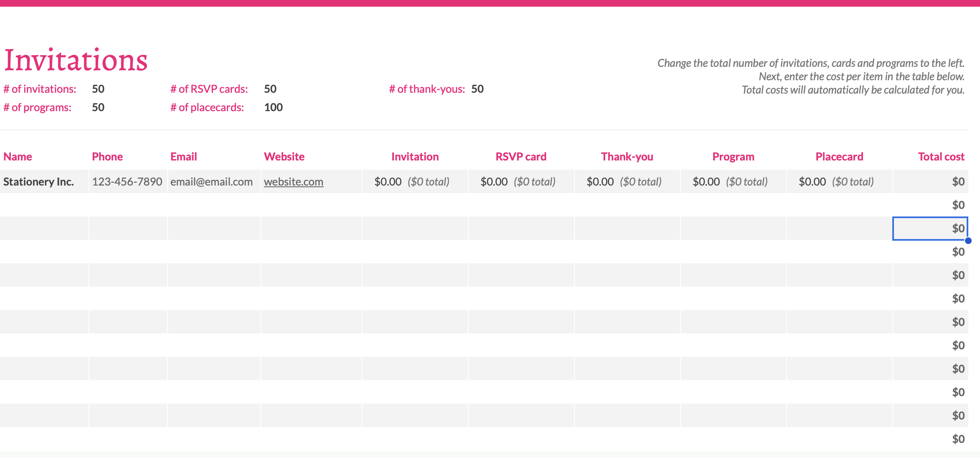Viewport: 980px width, 458px height.
Task: Select the Invitations title text
Action: click(76, 60)
